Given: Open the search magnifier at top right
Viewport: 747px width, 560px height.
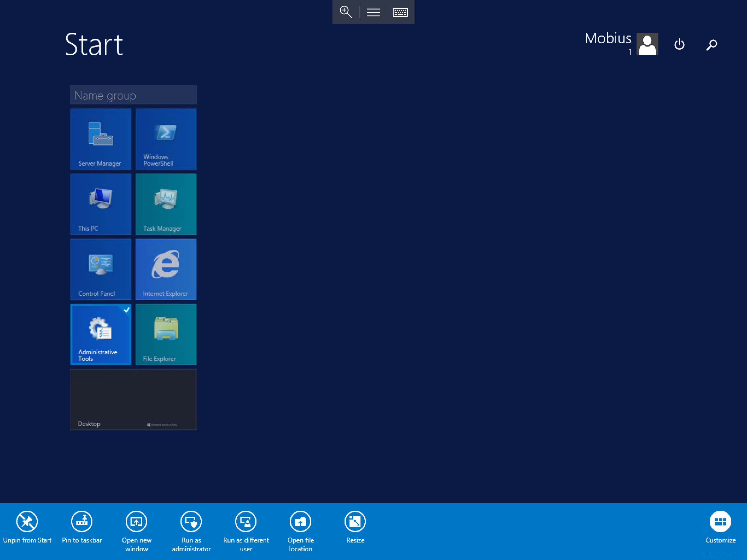Looking at the screenshot, I should [711, 45].
